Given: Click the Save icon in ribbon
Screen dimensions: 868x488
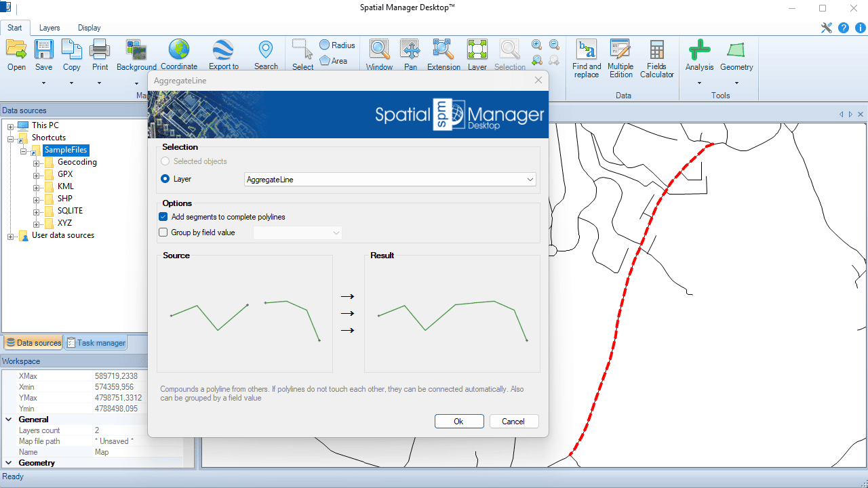Looking at the screenshot, I should (x=44, y=49).
